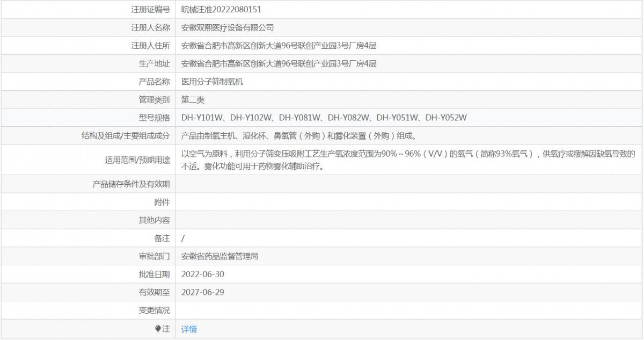Viewport: 644px width, 340px height.
Task: Click the 管理类别 label
Action: tap(154, 100)
